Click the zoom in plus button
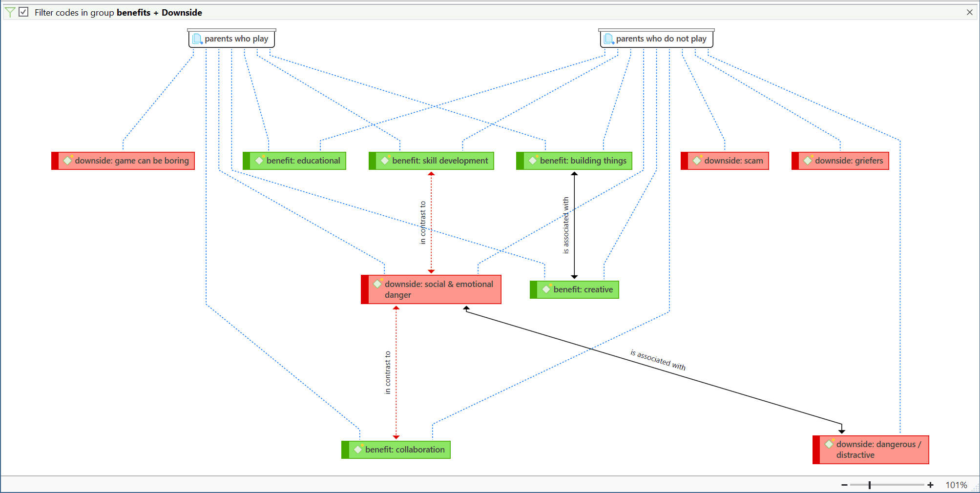The width and height of the screenshot is (980, 493). point(930,485)
